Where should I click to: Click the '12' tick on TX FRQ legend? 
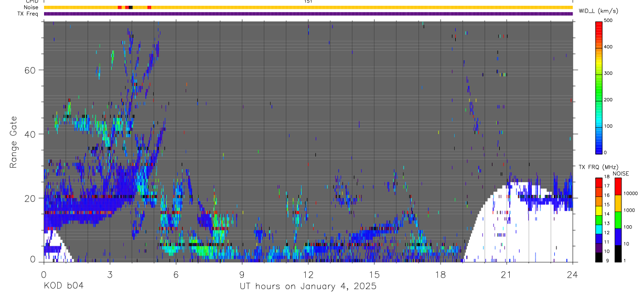606,233
